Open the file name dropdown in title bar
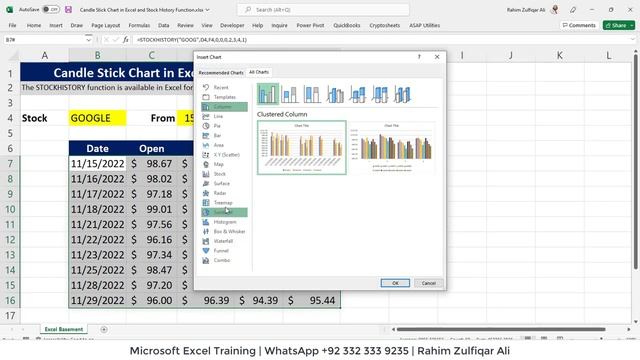Viewport: 640px width, 360px height. [208, 10]
